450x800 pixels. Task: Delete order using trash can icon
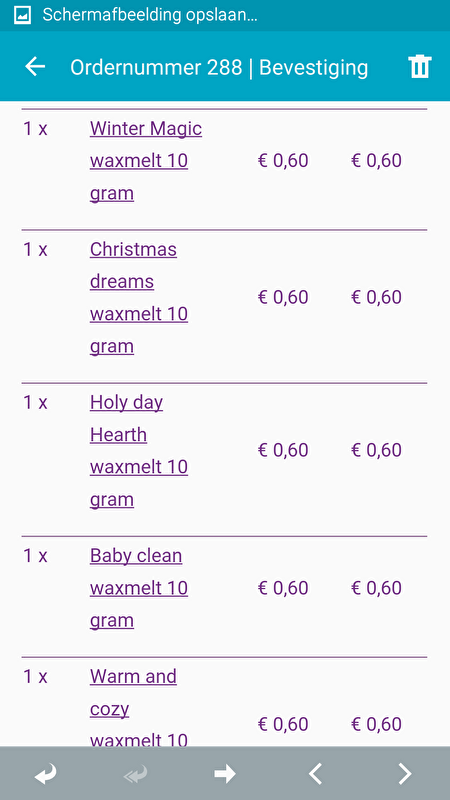point(419,67)
